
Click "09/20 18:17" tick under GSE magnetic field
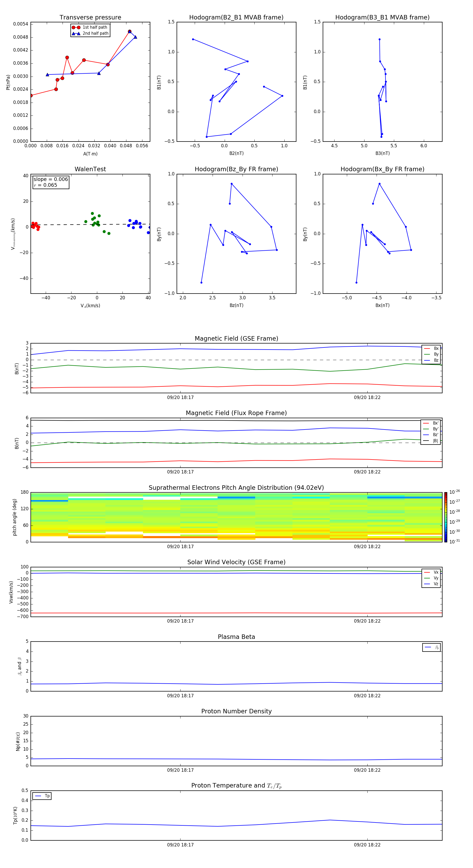coord(181,398)
